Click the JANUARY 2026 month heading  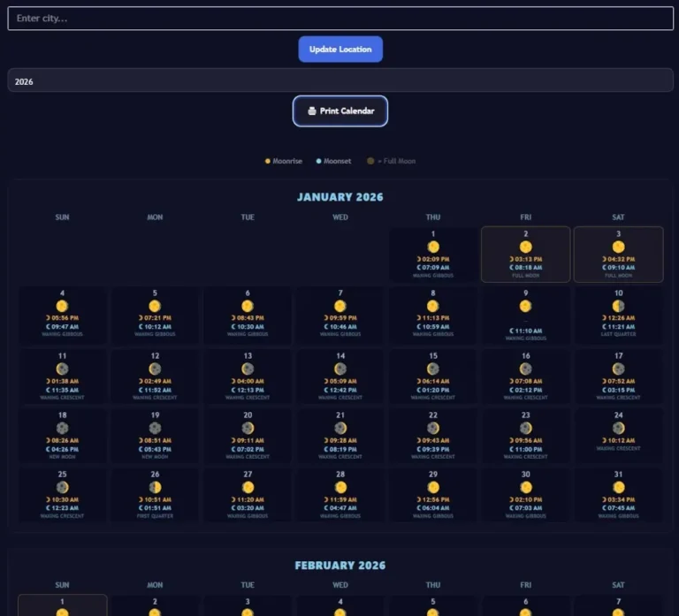pos(340,197)
